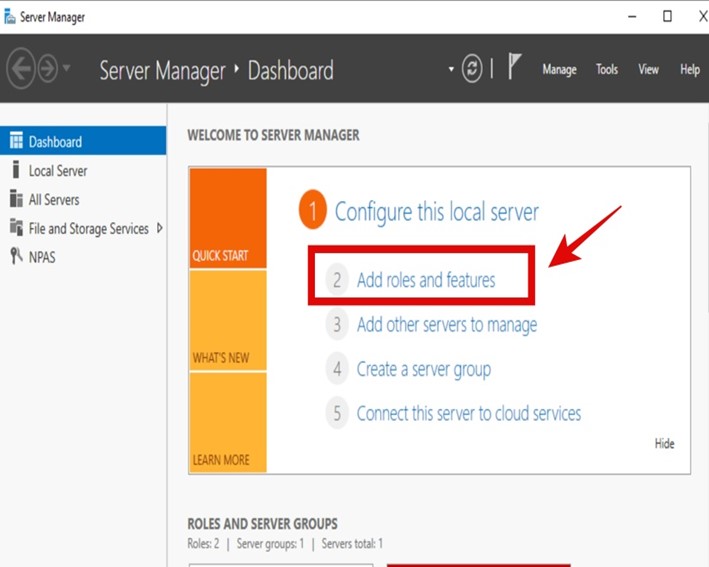Click Connect this server to cloud services
709x567 pixels.
(x=468, y=413)
